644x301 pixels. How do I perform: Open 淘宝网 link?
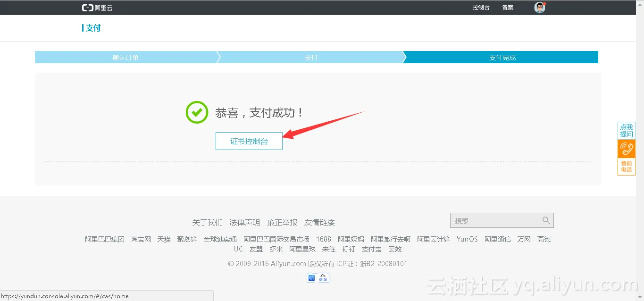coord(141,239)
